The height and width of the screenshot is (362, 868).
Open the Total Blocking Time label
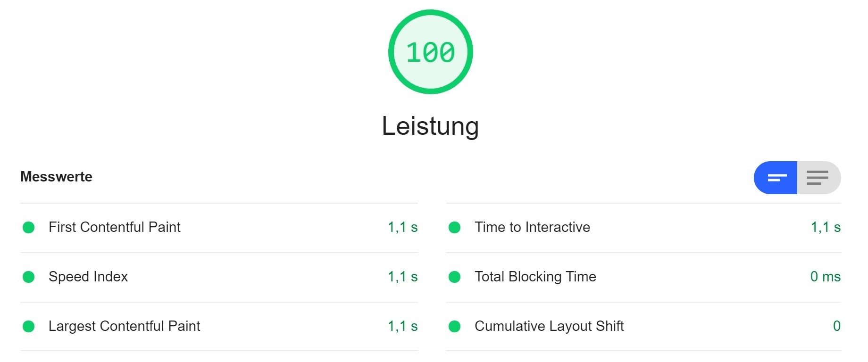535,277
